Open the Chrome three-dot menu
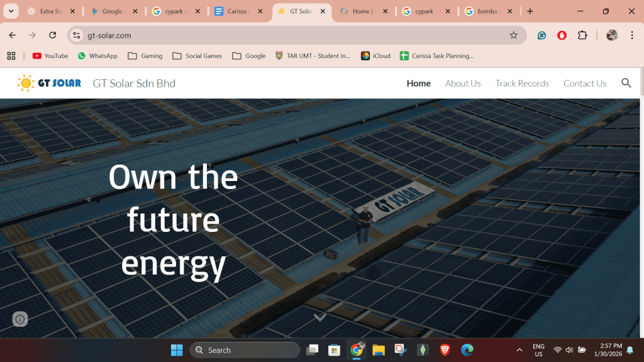The width and height of the screenshot is (644, 362). tap(632, 35)
